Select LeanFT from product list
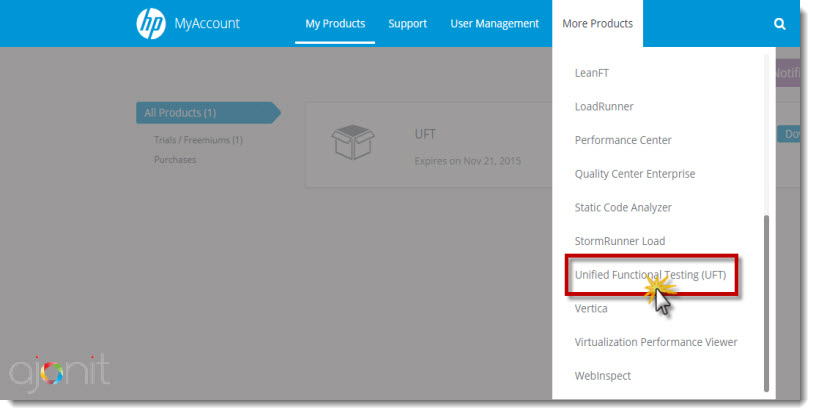Viewport: 815px width, 415px height. coord(591,73)
